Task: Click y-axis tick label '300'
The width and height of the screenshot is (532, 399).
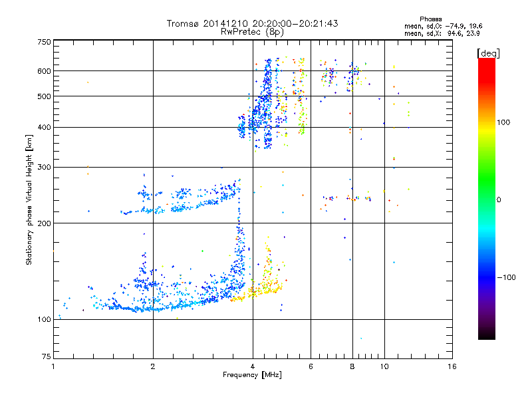Action: point(44,168)
